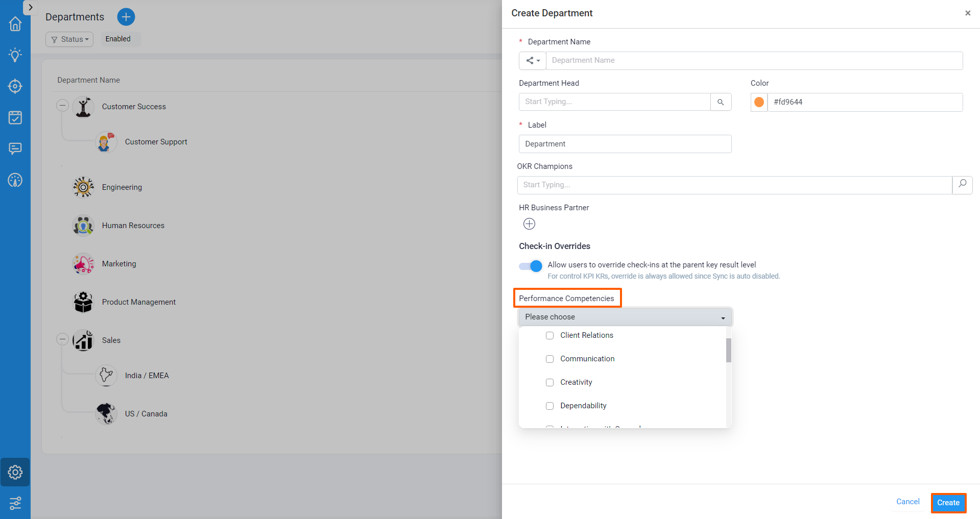Open the target goals icon in the sidebar

pos(15,86)
